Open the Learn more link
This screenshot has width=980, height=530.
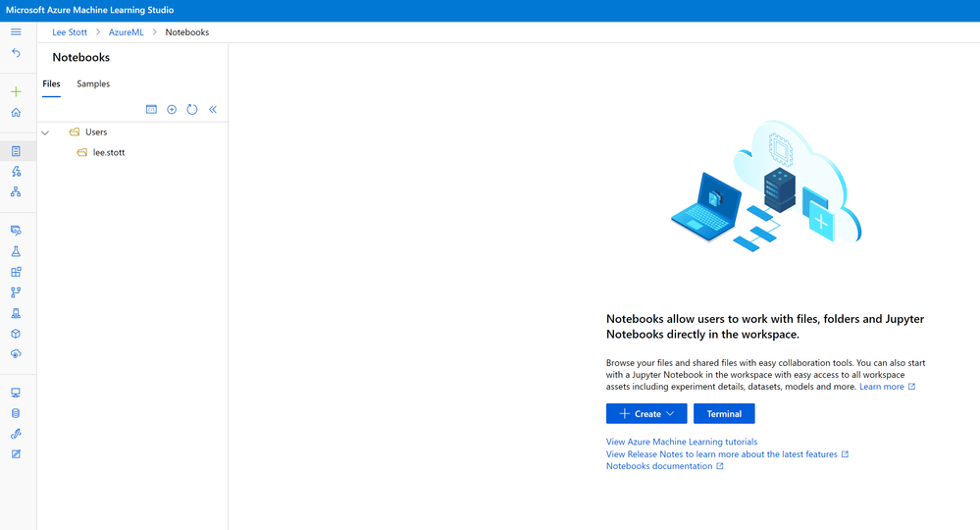coord(887,387)
